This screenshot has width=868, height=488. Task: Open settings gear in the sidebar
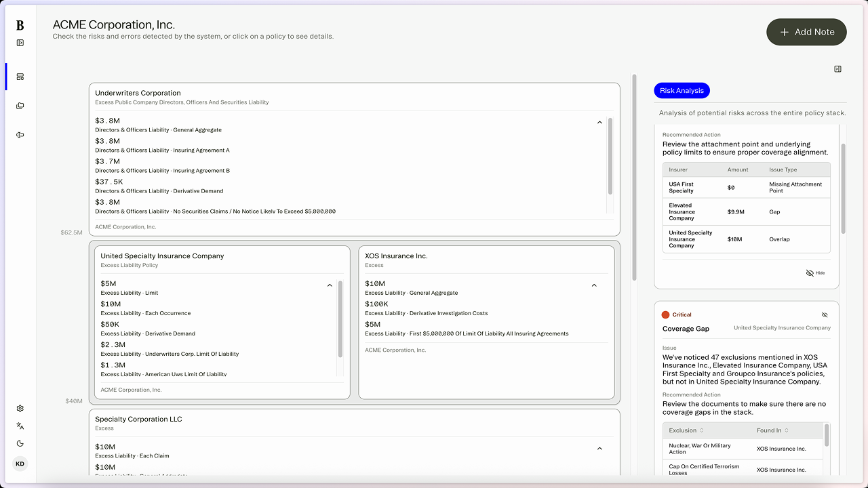tap(20, 409)
